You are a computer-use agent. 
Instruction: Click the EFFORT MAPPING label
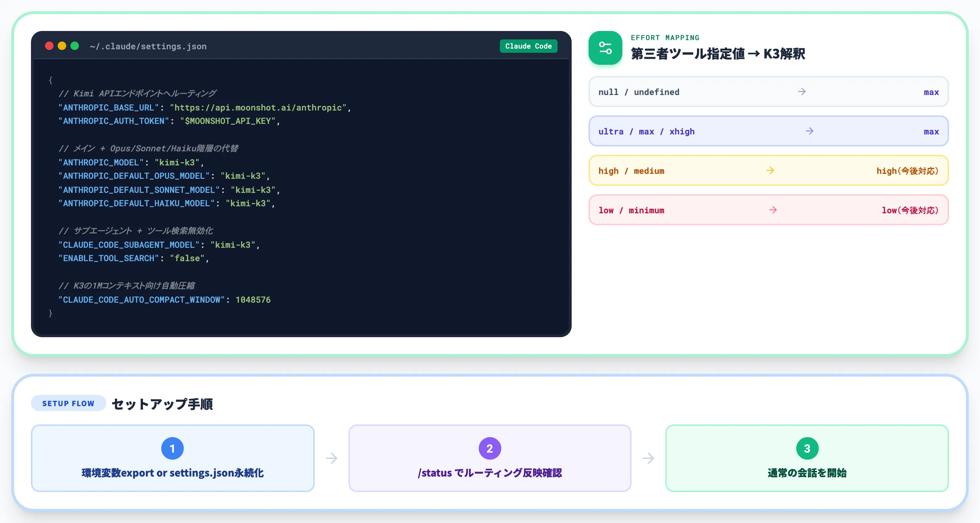click(x=665, y=38)
